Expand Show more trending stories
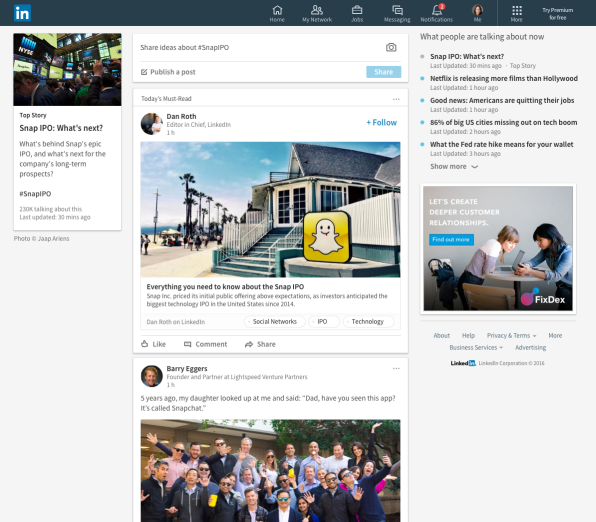The height and width of the screenshot is (522, 596). pyautogui.click(x=454, y=167)
